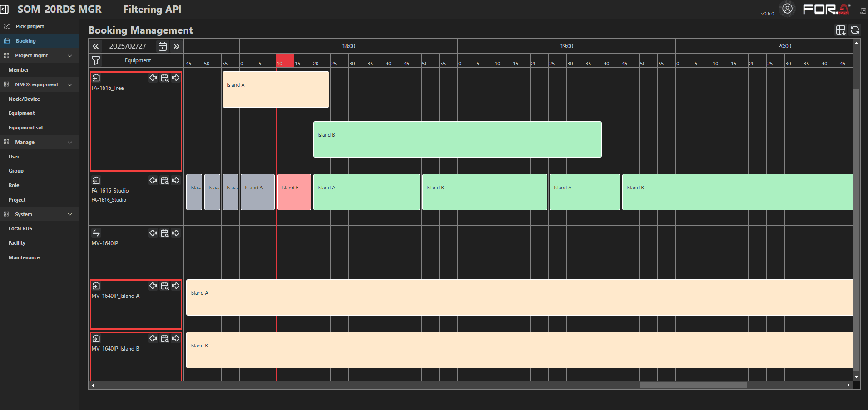868x410 pixels.
Task: Click the forward date navigation button
Action: 177,46
